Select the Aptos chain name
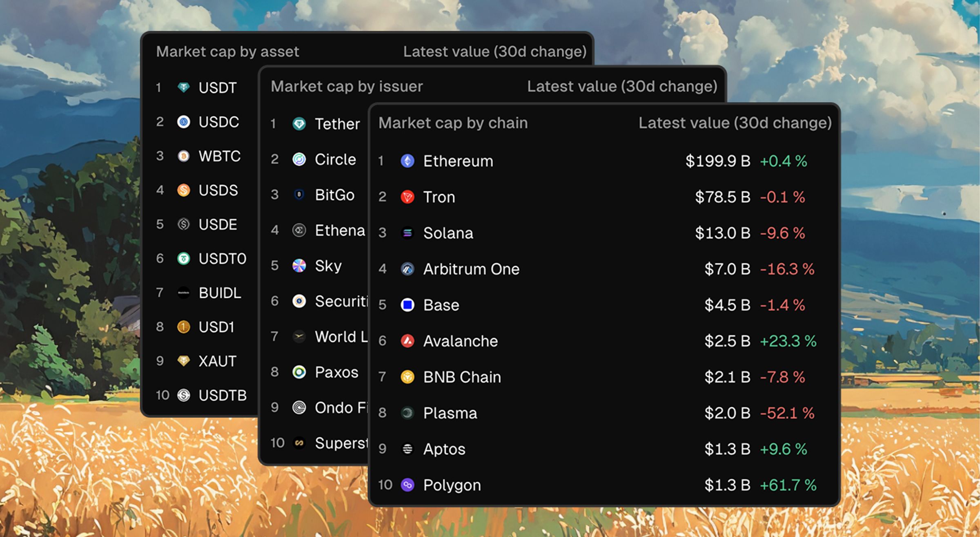The image size is (980, 537). click(x=444, y=449)
